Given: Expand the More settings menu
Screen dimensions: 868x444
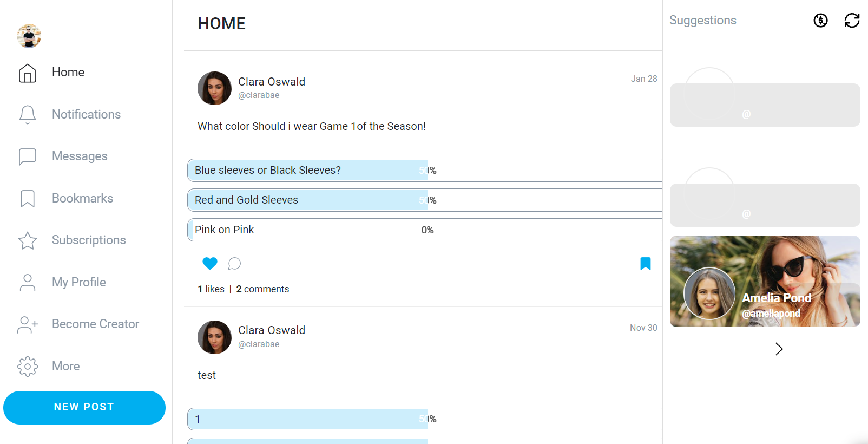Looking at the screenshot, I should point(28,366).
